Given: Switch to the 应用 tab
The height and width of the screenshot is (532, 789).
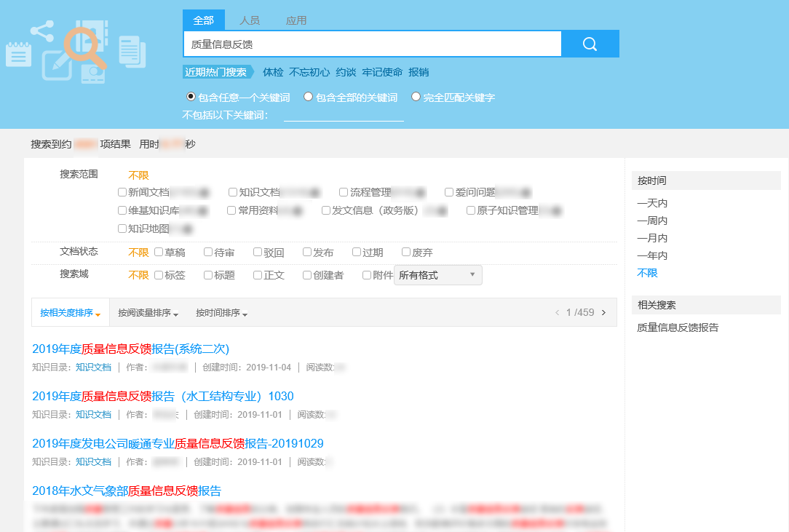Looking at the screenshot, I should click(x=296, y=20).
